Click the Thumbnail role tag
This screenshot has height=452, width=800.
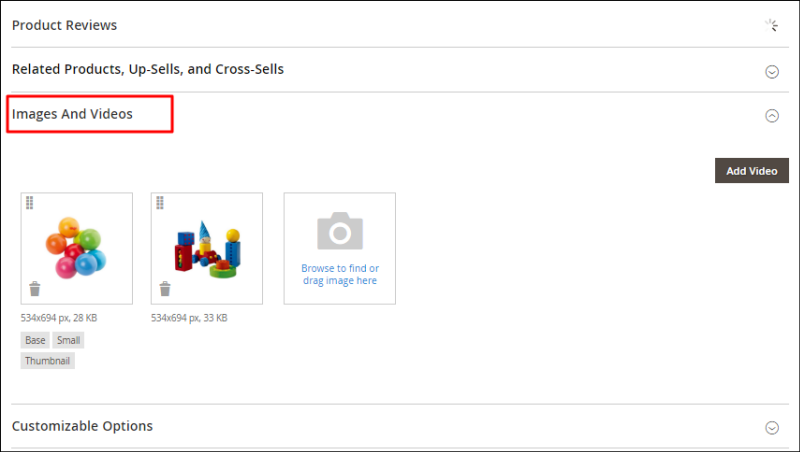[x=47, y=361]
